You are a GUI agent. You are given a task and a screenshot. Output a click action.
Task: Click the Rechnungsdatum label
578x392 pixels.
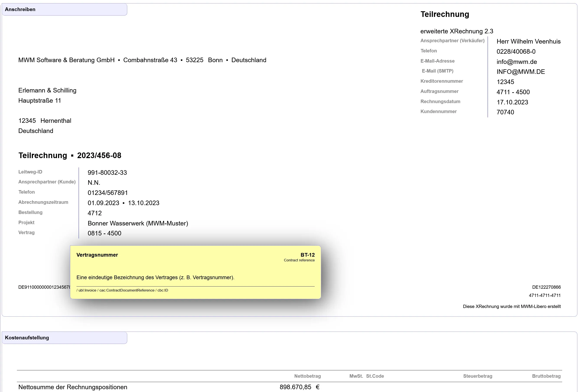(x=440, y=102)
